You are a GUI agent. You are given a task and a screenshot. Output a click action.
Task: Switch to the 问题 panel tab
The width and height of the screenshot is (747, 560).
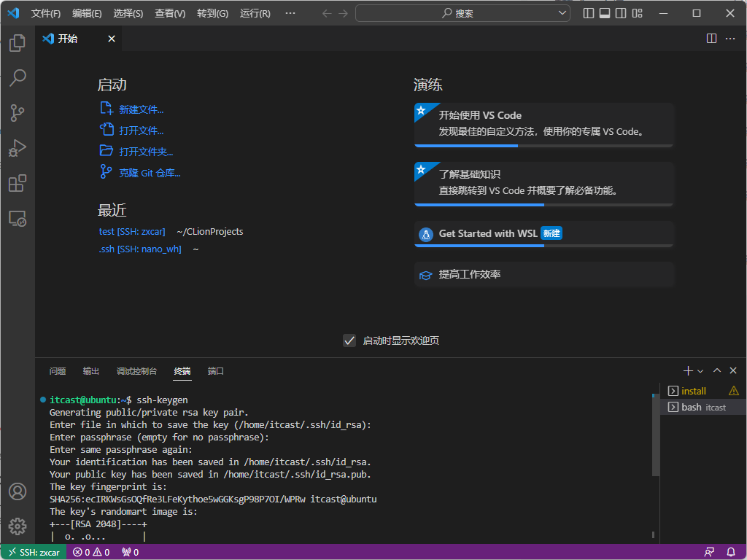58,371
